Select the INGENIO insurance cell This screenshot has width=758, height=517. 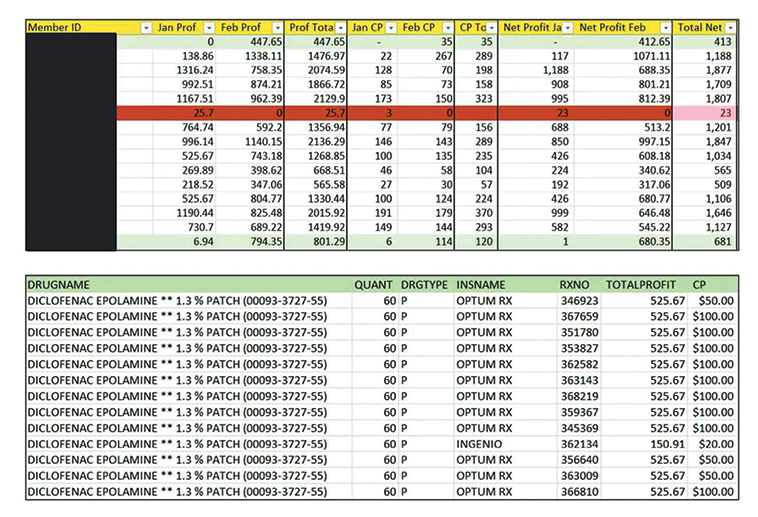482,444
